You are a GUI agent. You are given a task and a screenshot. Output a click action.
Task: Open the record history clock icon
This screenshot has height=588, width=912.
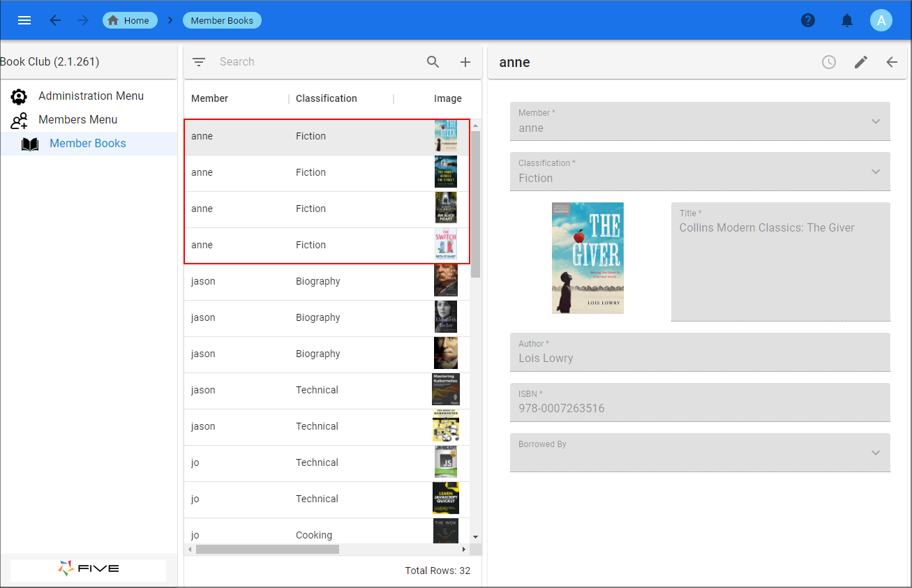[x=828, y=62]
